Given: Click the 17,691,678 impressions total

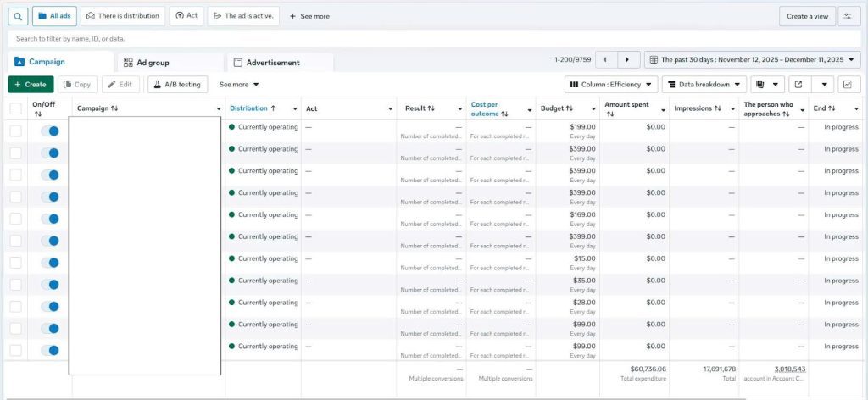Looking at the screenshot, I should pyautogui.click(x=719, y=369).
